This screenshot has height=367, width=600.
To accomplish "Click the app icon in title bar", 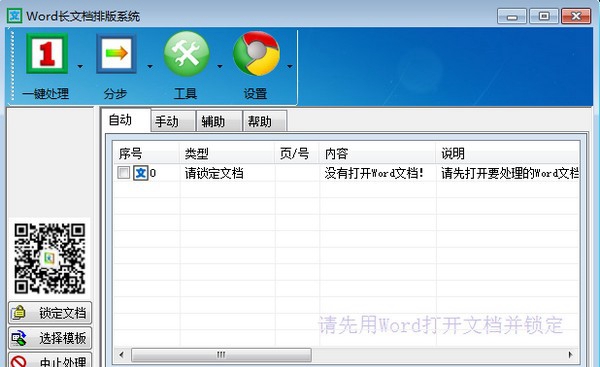I will coord(15,16).
